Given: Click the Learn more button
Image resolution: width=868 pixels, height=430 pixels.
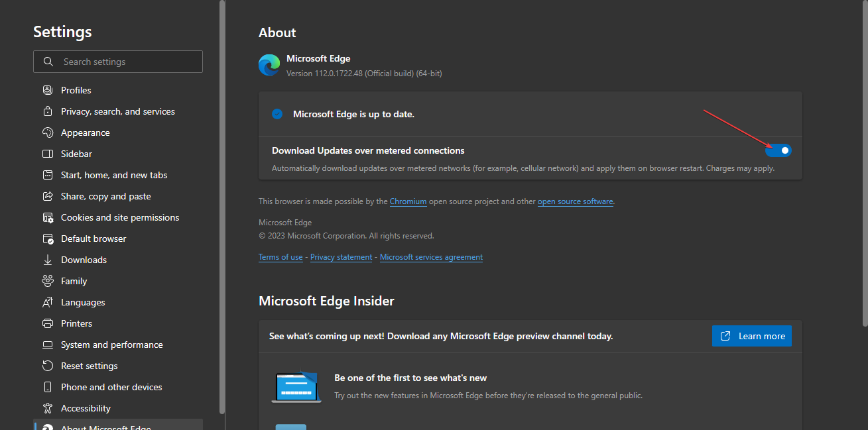Looking at the screenshot, I should coord(752,336).
